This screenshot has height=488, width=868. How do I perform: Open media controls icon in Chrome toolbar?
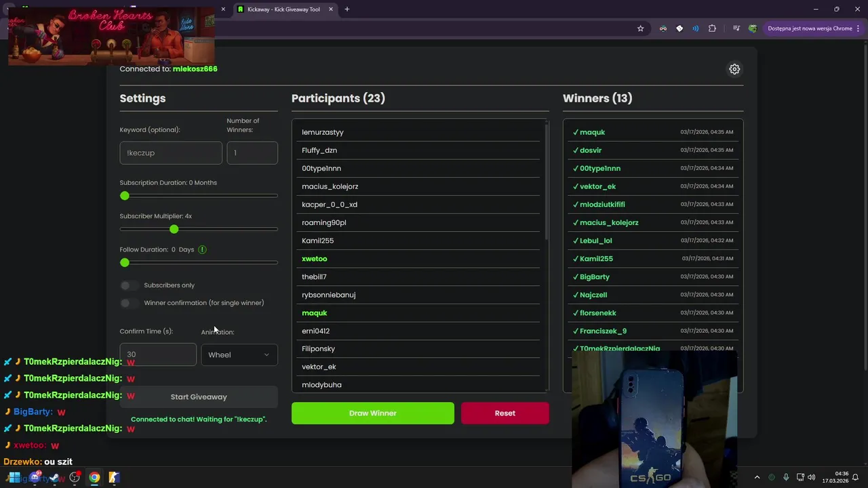736,28
